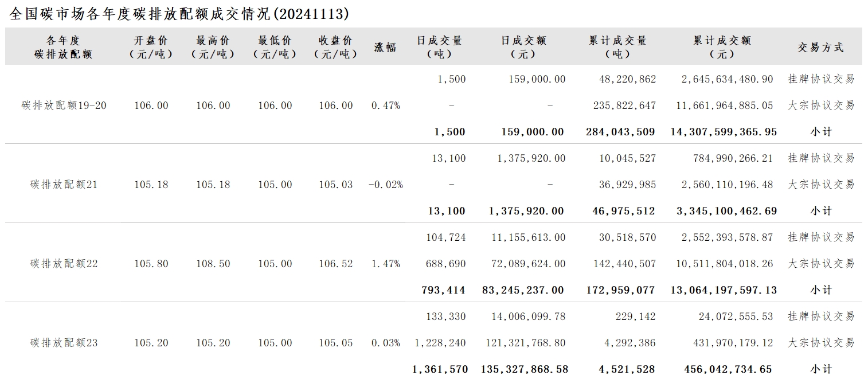Select the 碳排放配额23 row label

64,343
